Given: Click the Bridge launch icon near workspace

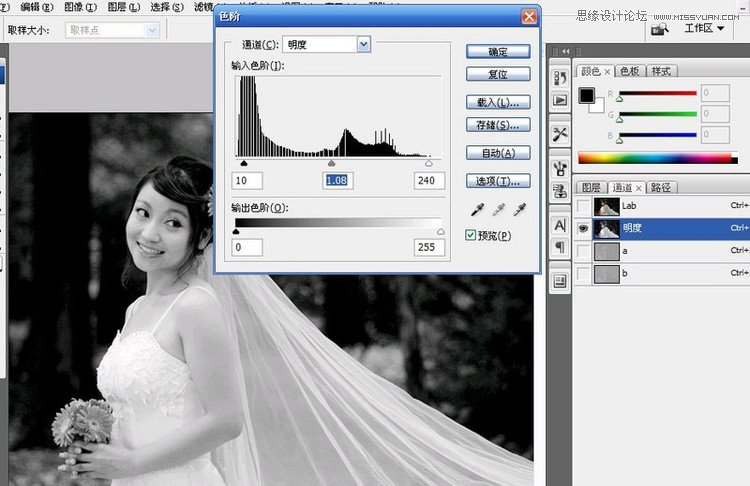Looking at the screenshot, I should tap(660, 29).
